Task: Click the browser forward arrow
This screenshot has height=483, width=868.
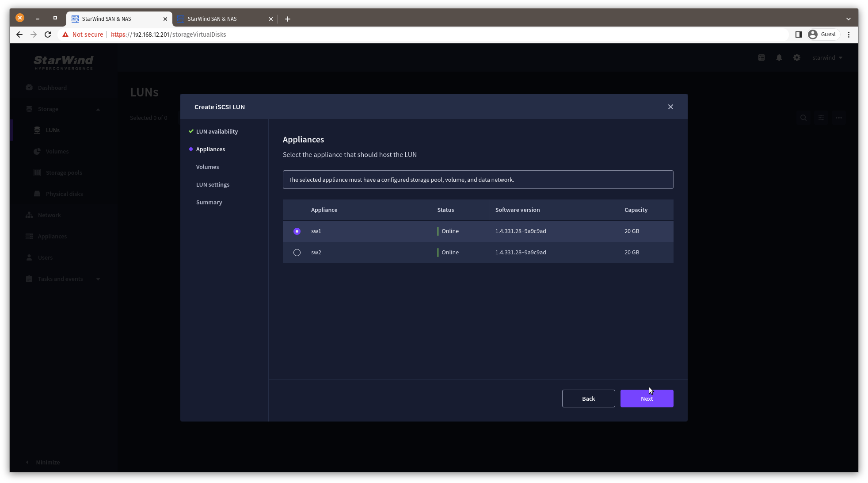Action: click(x=34, y=34)
